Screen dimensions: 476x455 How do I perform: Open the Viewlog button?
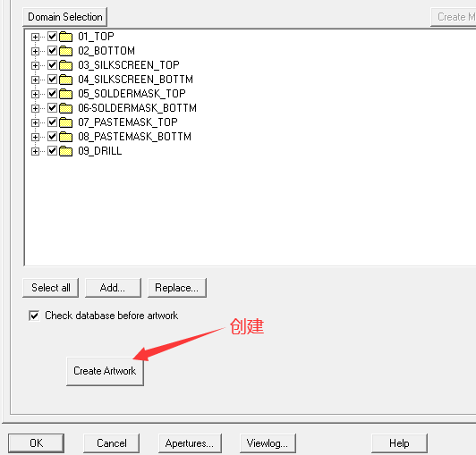(268, 443)
